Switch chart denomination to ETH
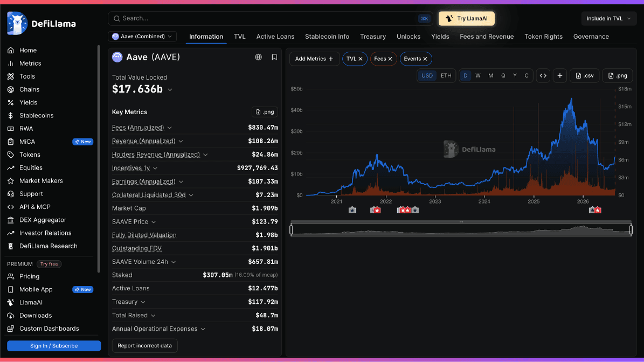 [446, 75]
